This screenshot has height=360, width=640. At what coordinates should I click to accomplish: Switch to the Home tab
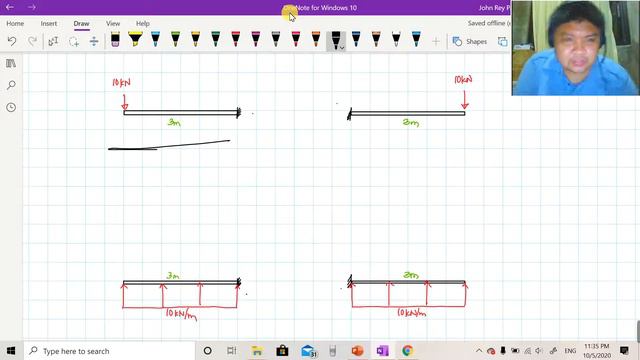[15, 23]
